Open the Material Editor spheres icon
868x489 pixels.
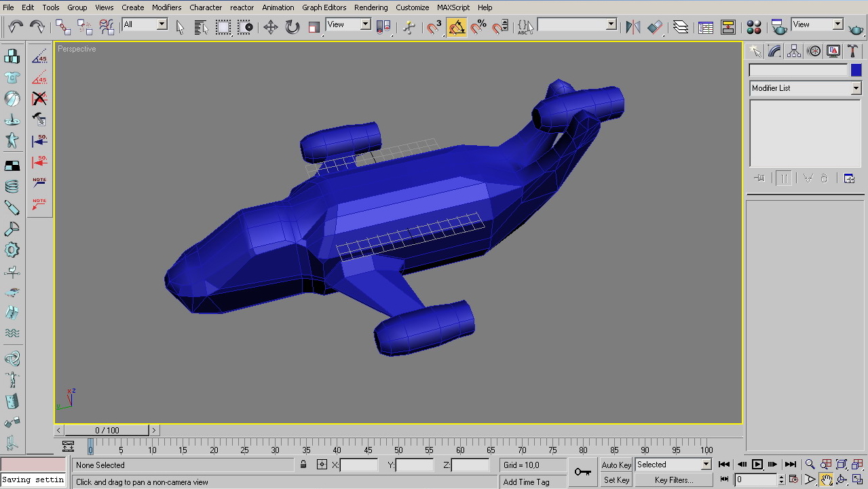tap(754, 27)
